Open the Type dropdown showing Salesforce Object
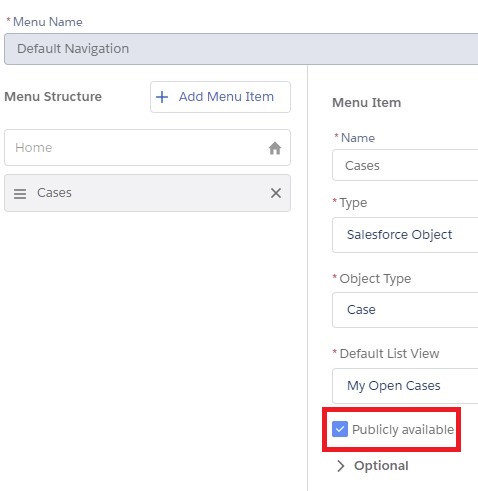The image size is (478, 491). [405, 235]
